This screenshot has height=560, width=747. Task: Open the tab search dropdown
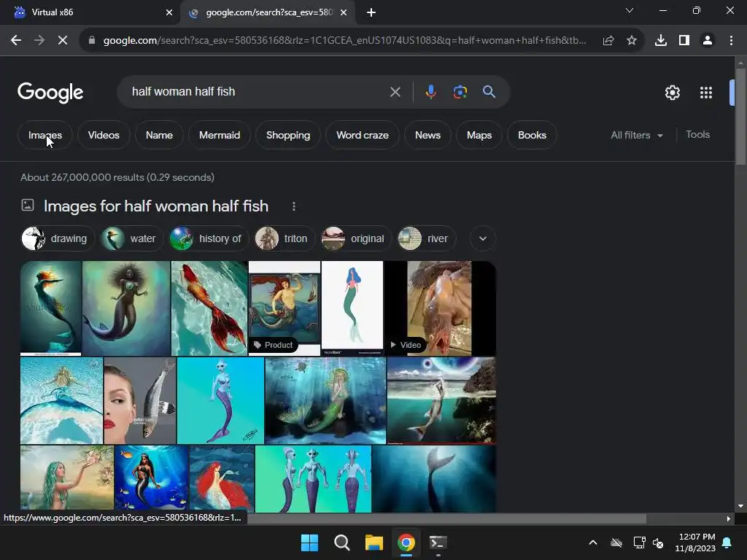pyautogui.click(x=630, y=10)
